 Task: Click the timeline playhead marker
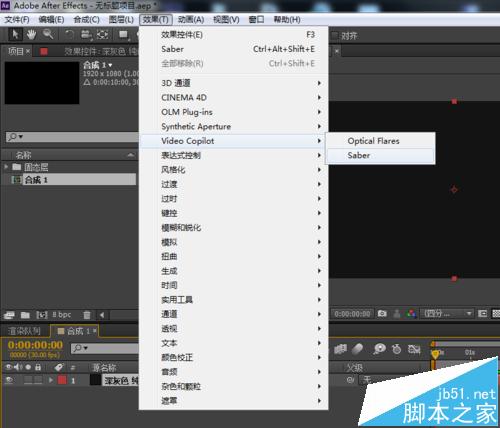pyautogui.click(x=435, y=354)
